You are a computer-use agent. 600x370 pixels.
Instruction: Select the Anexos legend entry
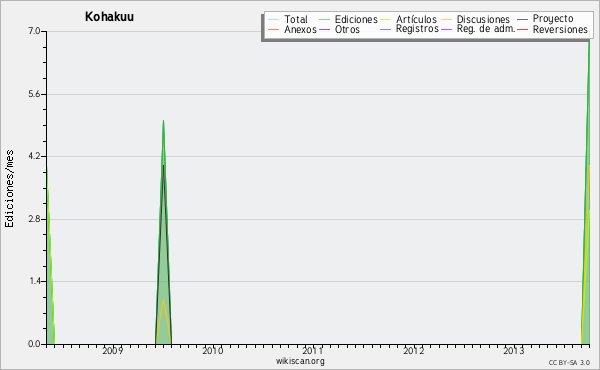coord(300,30)
